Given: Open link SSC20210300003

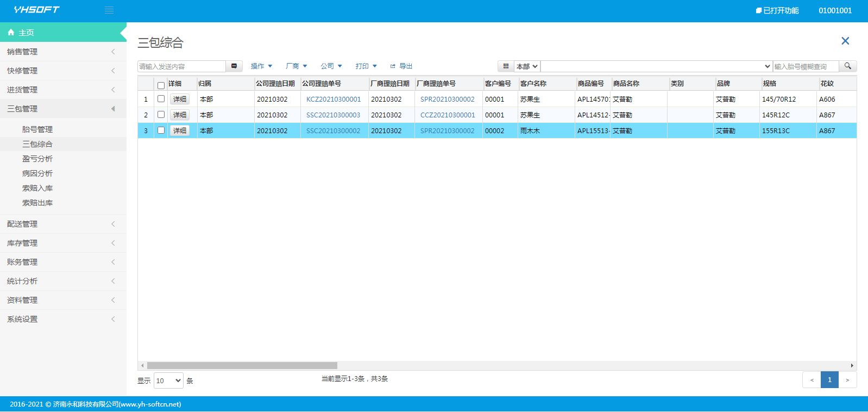Looking at the screenshot, I should point(333,115).
